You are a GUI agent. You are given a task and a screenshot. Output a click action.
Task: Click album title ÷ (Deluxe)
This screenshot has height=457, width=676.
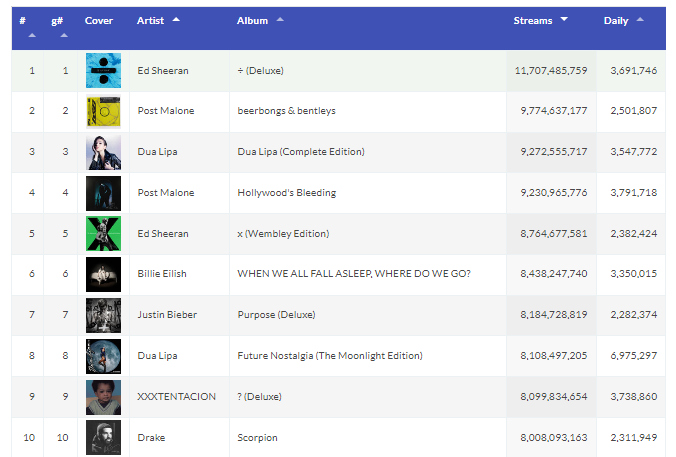tap(260, 71)
